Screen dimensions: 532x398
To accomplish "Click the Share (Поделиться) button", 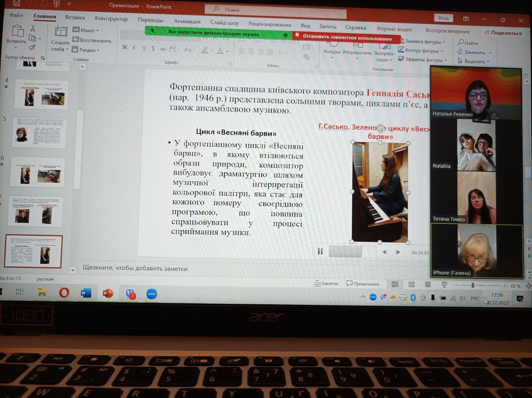I will tap(503, 33).
